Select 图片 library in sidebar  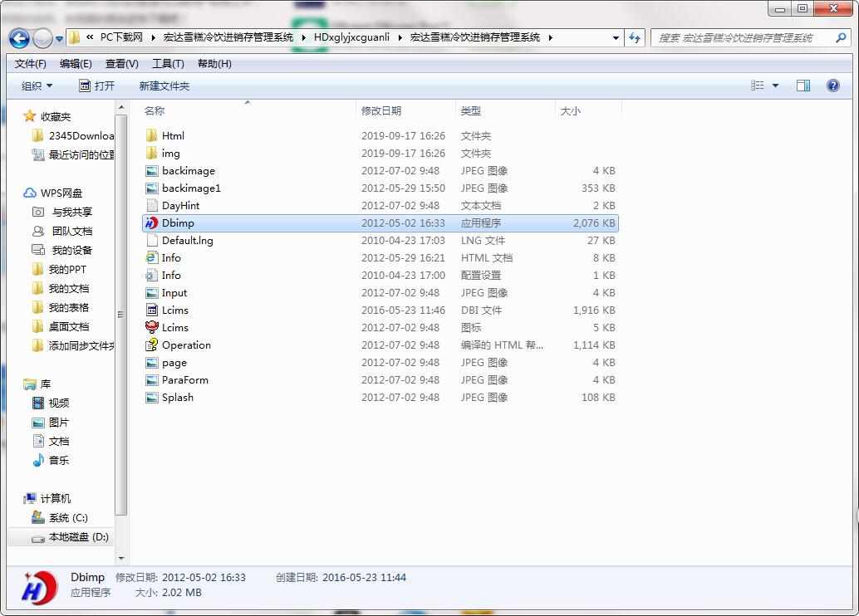pos(51,423)
